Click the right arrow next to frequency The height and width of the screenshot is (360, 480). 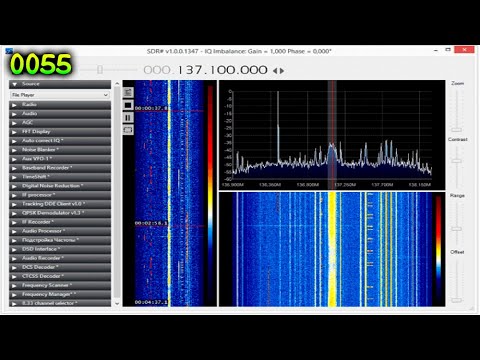coord(282,71)
